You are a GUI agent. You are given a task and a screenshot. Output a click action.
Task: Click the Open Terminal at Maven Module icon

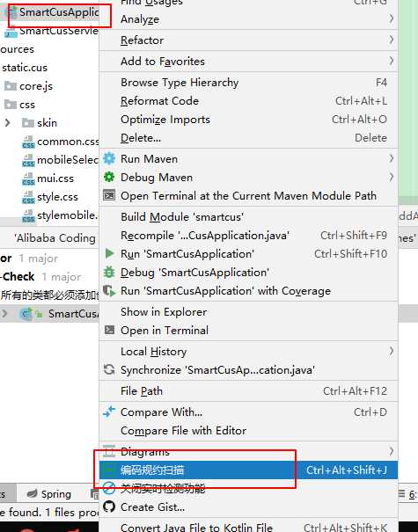109,195
